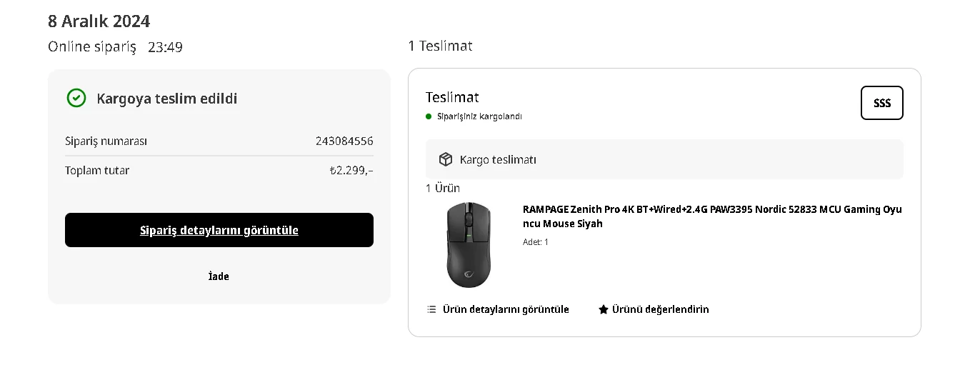Click the star icon for rating product
980x365 pixels.
(x=604, y=309)
